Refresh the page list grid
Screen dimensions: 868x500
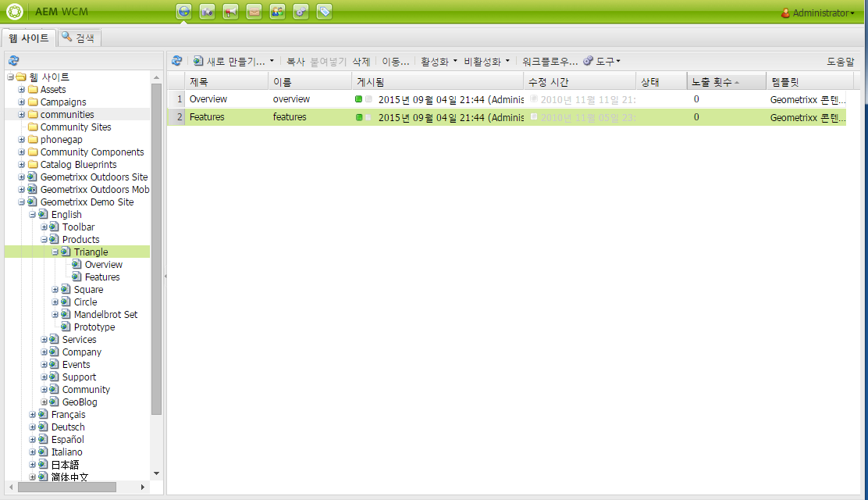point(176,60)
